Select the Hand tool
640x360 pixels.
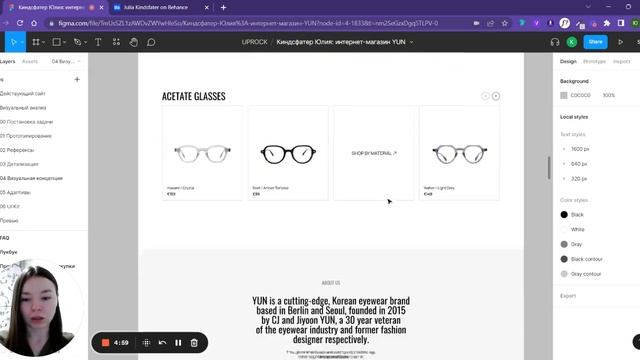click(x=133, y=42)
